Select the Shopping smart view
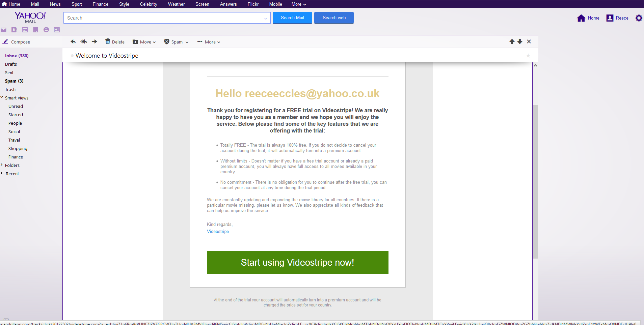Image resolution: width=644 pixels, height=325 pixels. click(18, 148)
